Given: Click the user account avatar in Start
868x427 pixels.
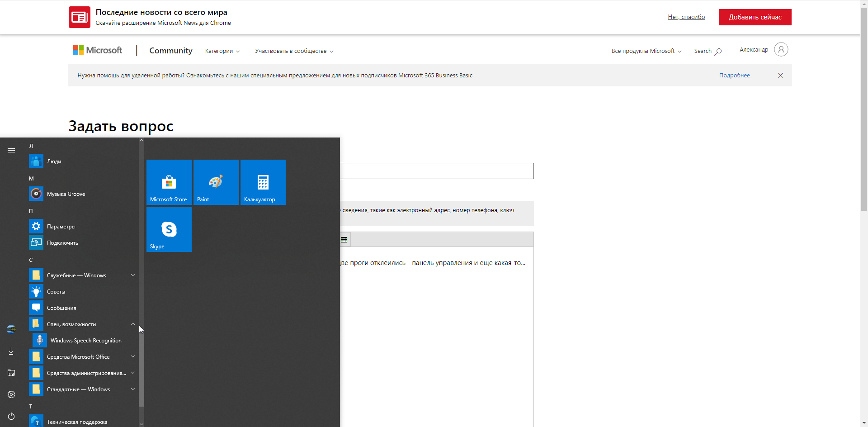Looking at the screenshot, I should (x=11, y=329).
